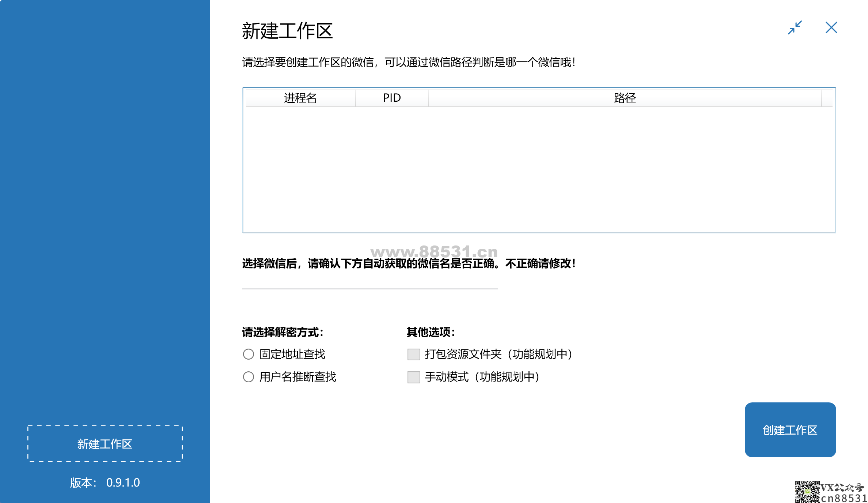Viewport: 868px width, 503px height.
Task: Click the narrow blank header after 路径
Action: point(827,98)
